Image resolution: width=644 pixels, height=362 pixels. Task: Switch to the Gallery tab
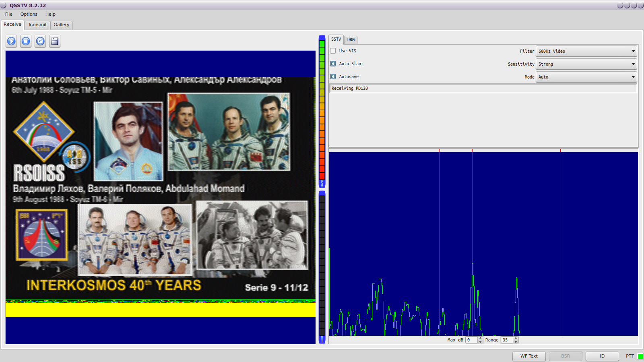[62, 25]
